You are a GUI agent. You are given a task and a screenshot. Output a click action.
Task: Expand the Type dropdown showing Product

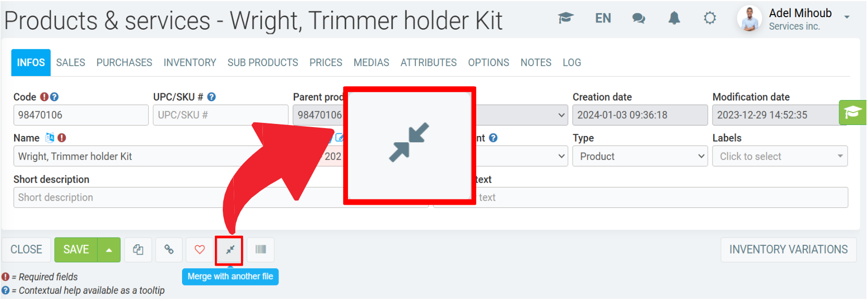[640, 156]
